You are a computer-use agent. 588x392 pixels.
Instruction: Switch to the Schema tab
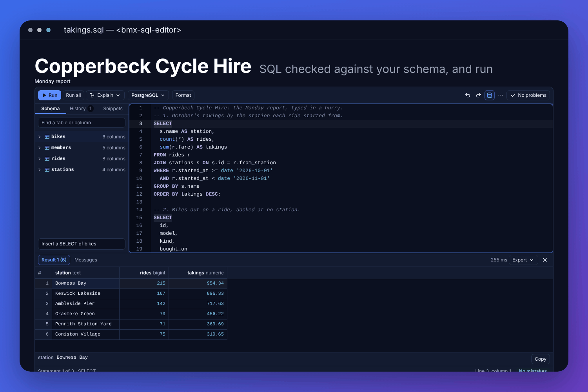point(51,109)
